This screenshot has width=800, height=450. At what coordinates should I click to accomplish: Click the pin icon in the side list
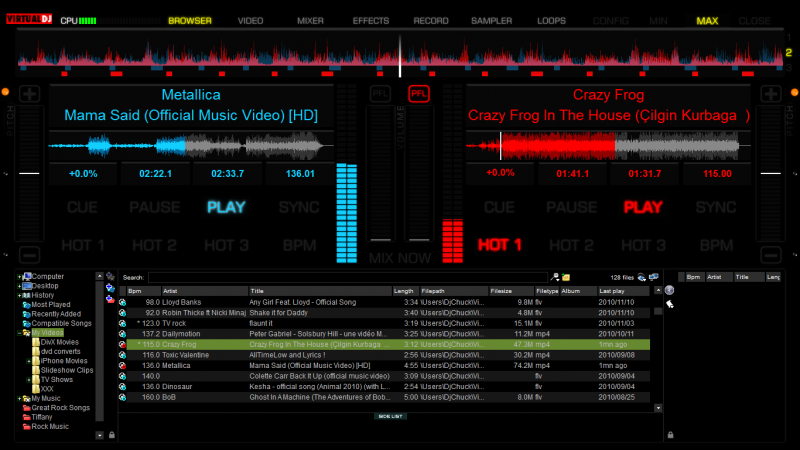click(x=670, y=304)
